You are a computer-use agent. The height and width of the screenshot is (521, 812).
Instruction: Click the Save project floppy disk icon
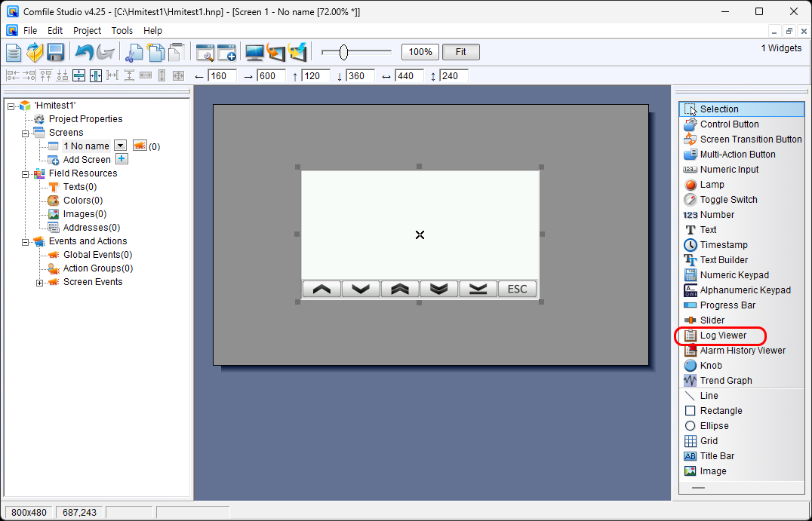(x=55, y=52)
